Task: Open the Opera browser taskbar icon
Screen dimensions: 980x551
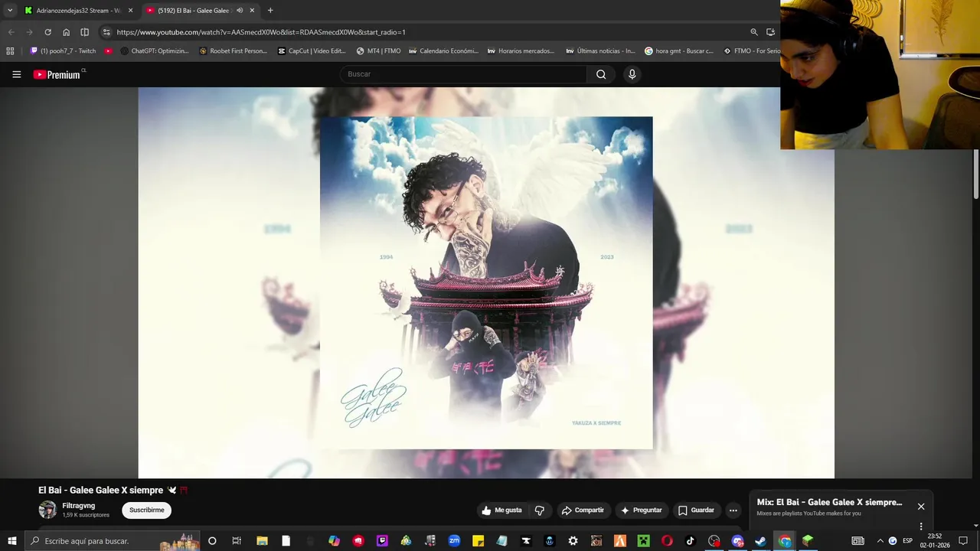Action: coord(667,541)
